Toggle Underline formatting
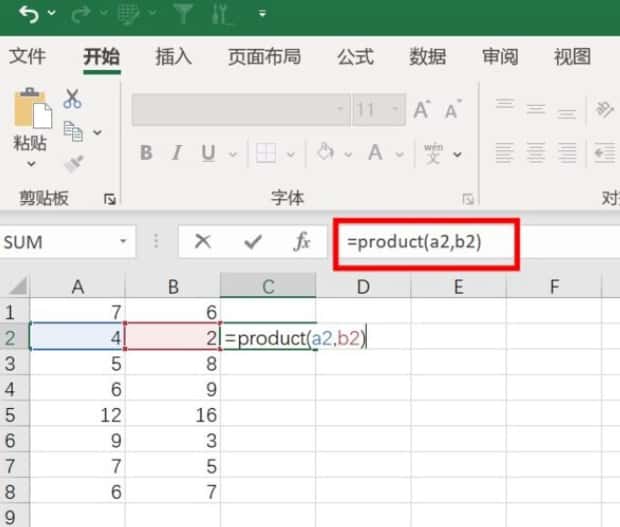 [x=208, y=153]
